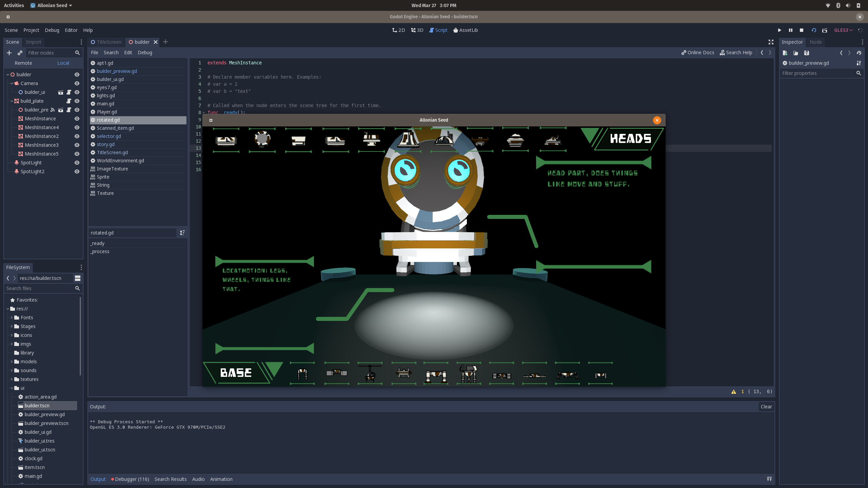Open the Project menu
The width and height of the screenshot is (868, 488).
31,30
